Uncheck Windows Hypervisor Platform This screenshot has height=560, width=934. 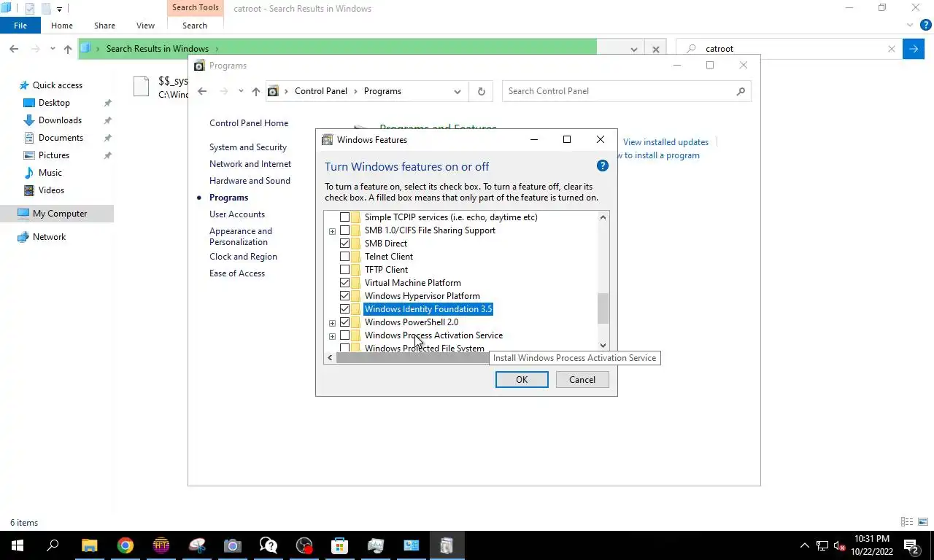point(344,296)
